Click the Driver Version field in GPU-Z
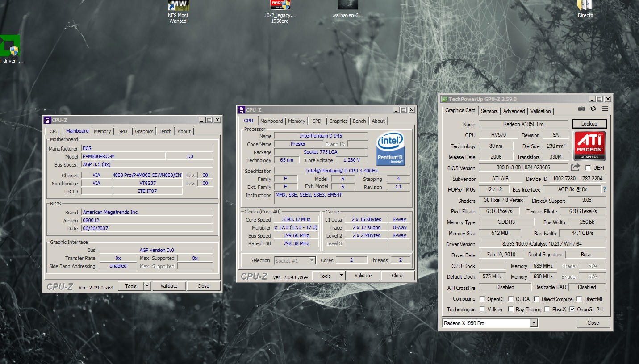This screenshot has height=364, width=639. (542, 244)
